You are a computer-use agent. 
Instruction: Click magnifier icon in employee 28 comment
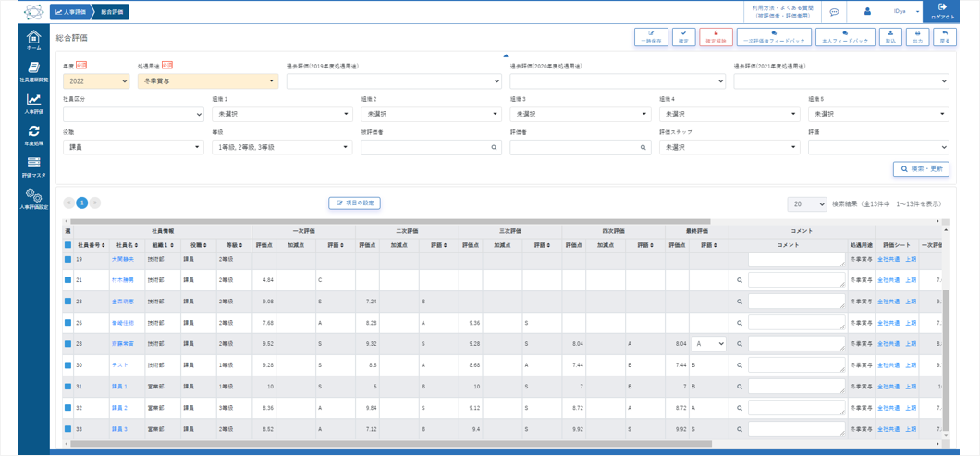pos(740,343)
